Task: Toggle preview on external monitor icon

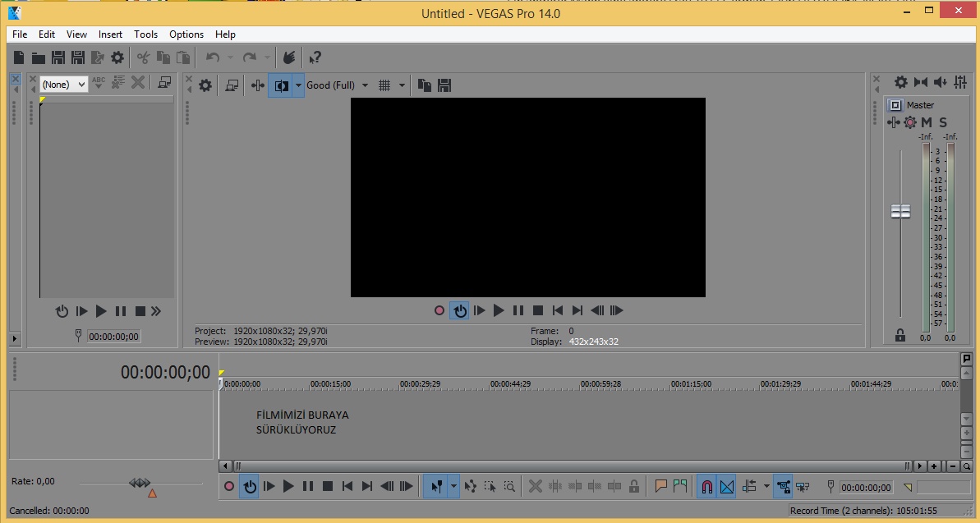Action: tap(232, 85)
